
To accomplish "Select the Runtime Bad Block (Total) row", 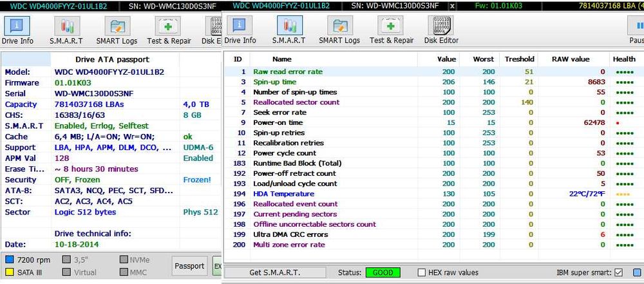I will 433,163.
